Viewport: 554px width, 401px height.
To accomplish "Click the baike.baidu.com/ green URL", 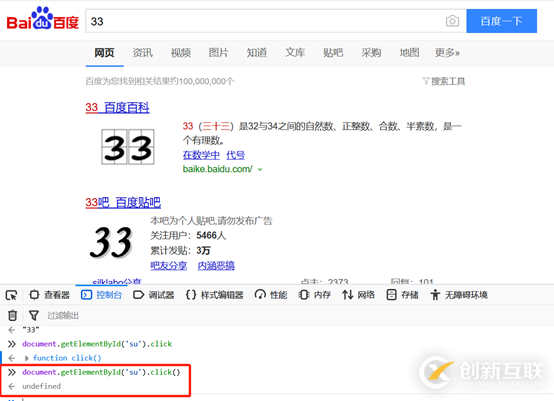I will click(x=218, y=169).
